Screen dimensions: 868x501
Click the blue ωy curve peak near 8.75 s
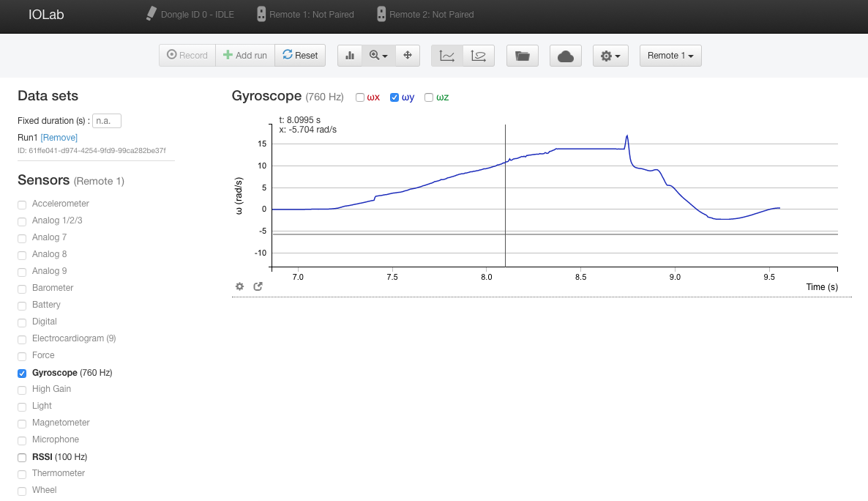click(x=627, y=136)
